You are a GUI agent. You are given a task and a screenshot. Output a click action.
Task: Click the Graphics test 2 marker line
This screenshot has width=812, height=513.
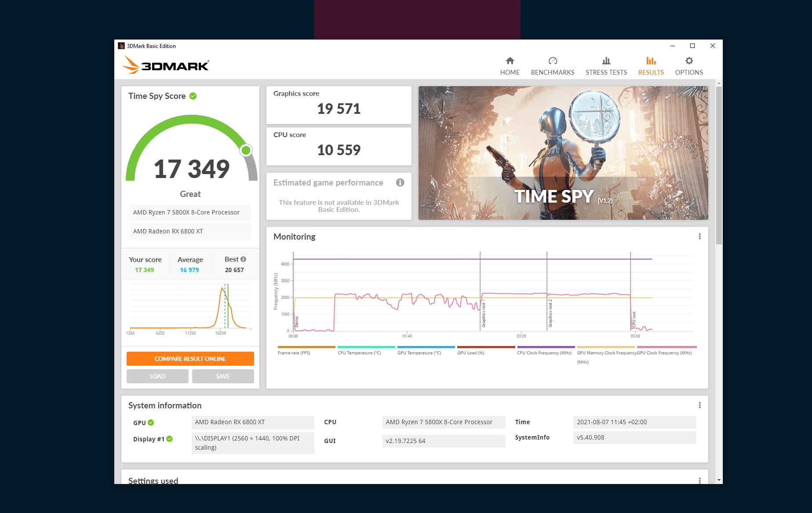547,291
